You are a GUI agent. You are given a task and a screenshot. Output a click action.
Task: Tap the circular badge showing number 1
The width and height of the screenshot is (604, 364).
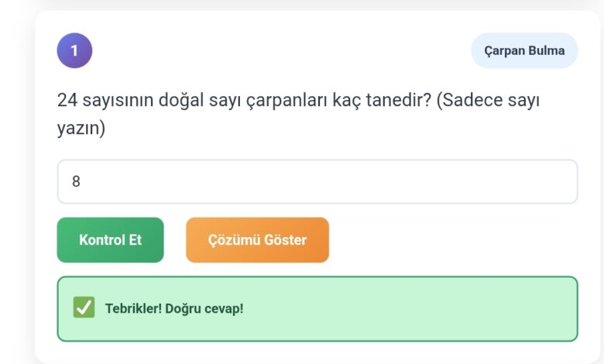(x=74, y=50)
